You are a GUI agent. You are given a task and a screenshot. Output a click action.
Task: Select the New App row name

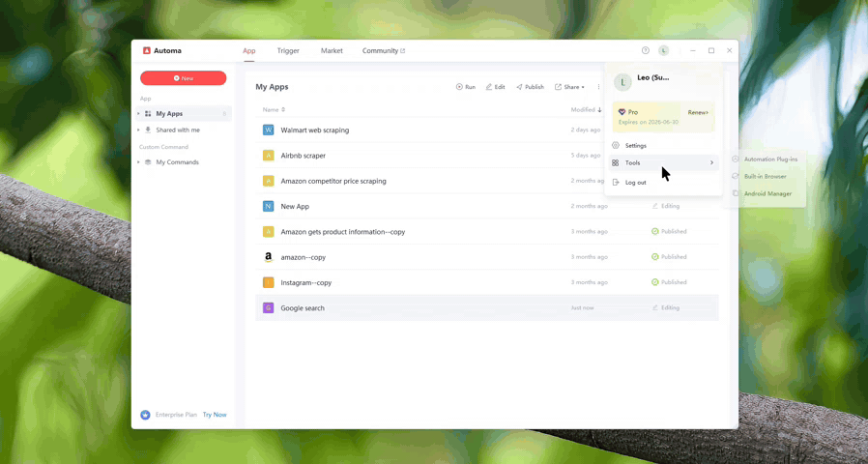point(295,206)
